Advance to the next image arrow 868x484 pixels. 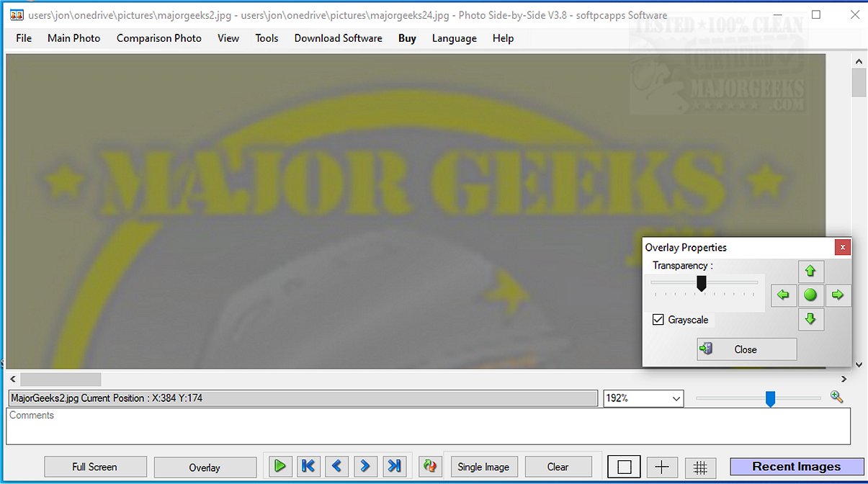(x=365, y=467)
